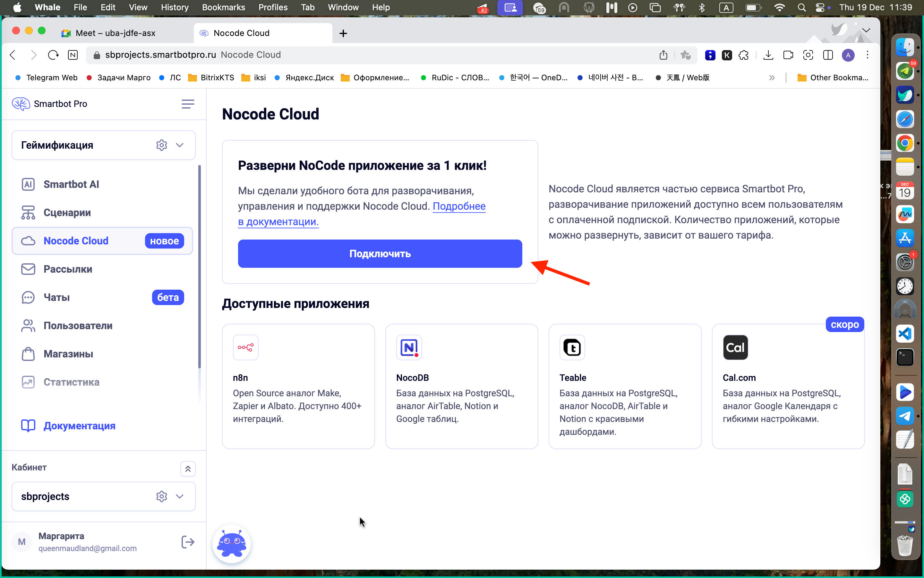Open browser downloads icon
Viewport: 924px width, 578px height.
pos(768,55)
